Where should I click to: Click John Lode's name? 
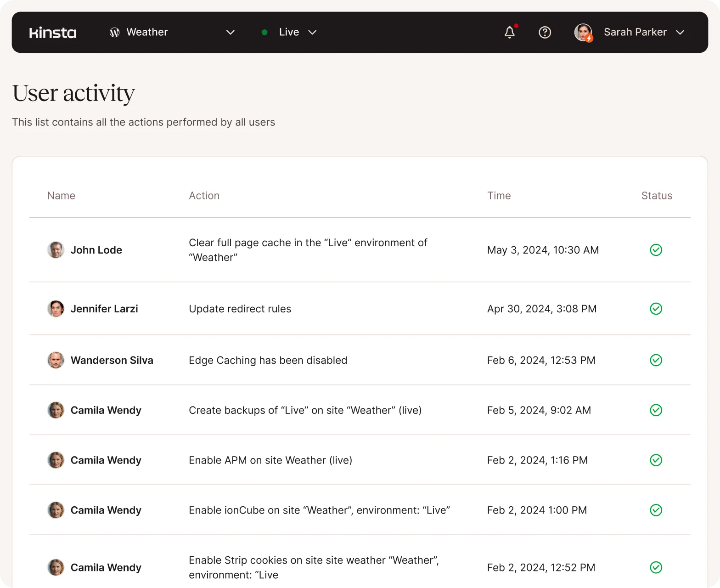click(x=96, y=250)
